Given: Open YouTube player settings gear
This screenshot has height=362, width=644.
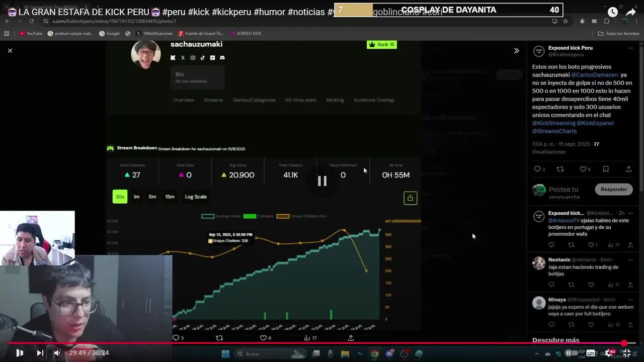Looking at the screenshot, I should (609, 353).
